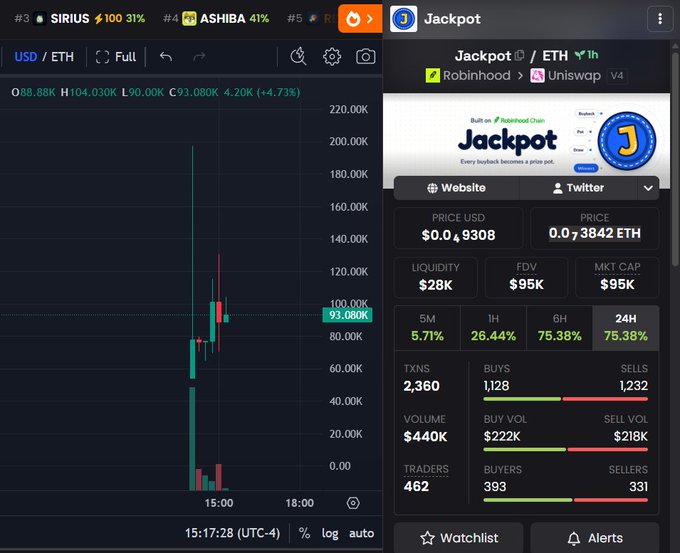The width and height of the screenshot is (680, 553).
Task: Add Jackpot to Watchlist
Action: [x=458, y=538]
